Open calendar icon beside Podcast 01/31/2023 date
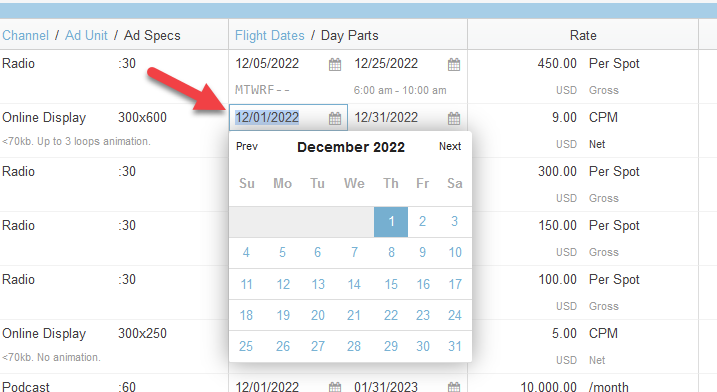This screenshot has width=717, height=392. (x=454, y=387)
